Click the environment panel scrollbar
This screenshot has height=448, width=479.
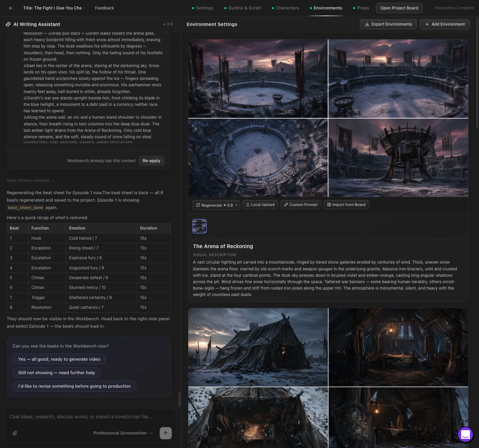tap(477, 72)
